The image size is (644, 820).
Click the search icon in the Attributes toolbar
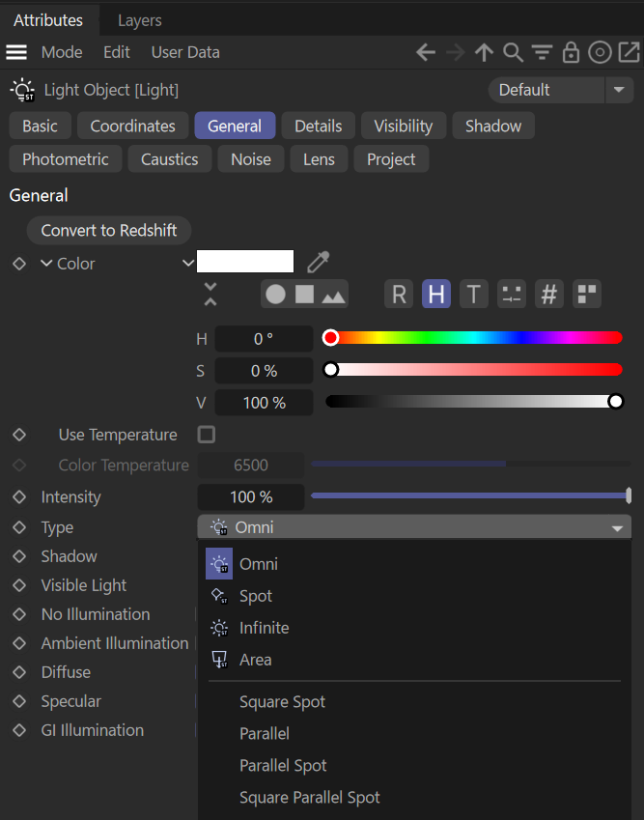(514, 52)
